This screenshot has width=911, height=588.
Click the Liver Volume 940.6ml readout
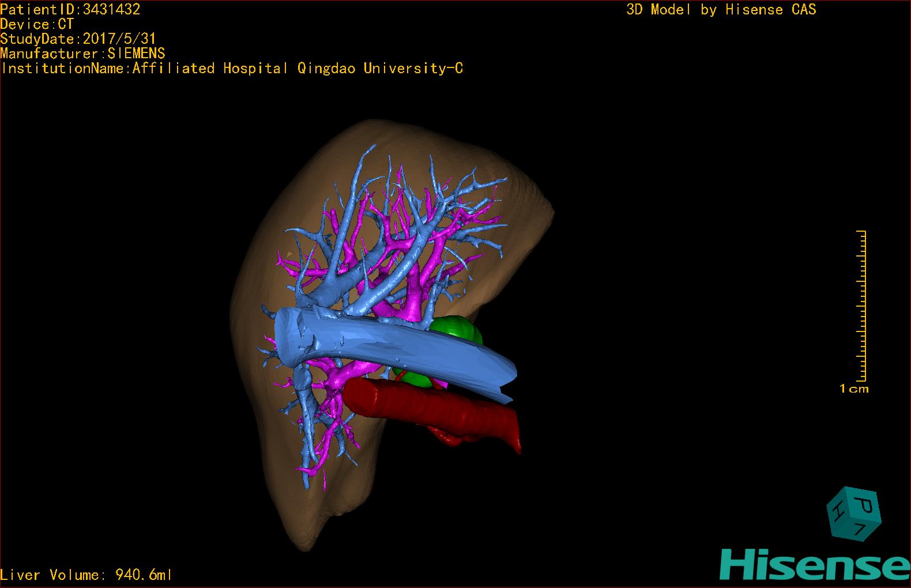tap(86, 575)
